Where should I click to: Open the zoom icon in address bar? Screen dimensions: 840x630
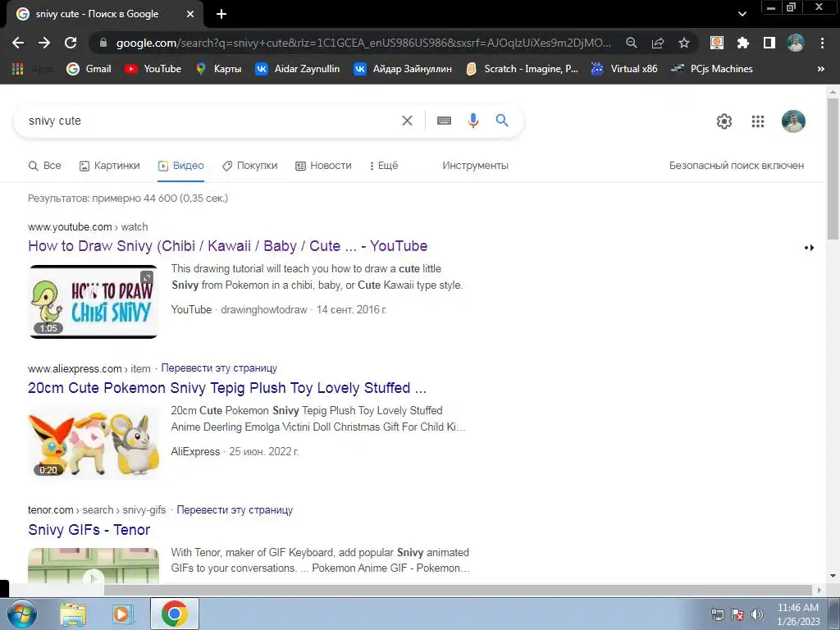[x=632, y=43]
